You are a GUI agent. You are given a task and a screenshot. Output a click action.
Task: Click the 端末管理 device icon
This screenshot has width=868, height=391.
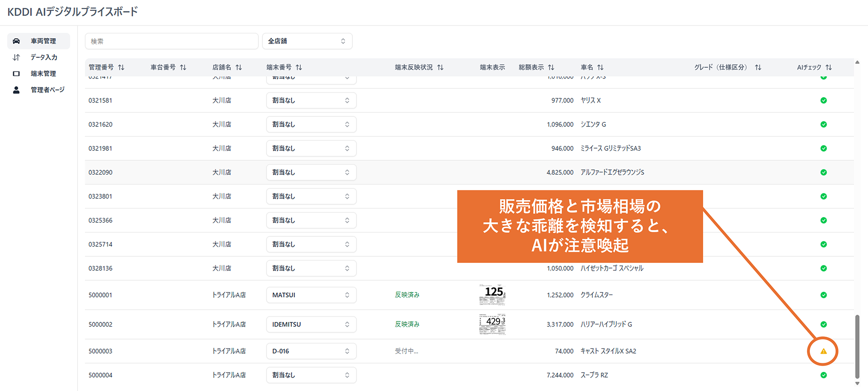click(x=16, y=74)
